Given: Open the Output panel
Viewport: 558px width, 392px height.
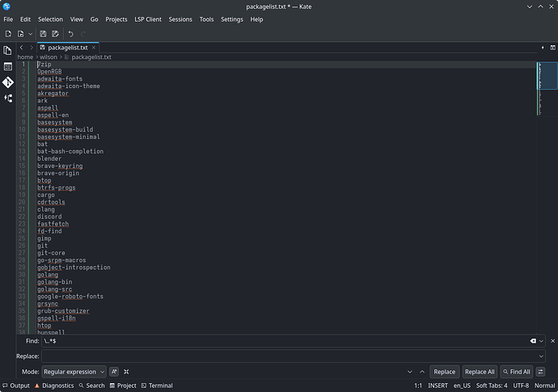Looking at the screenshot, I should pos(16,386).
